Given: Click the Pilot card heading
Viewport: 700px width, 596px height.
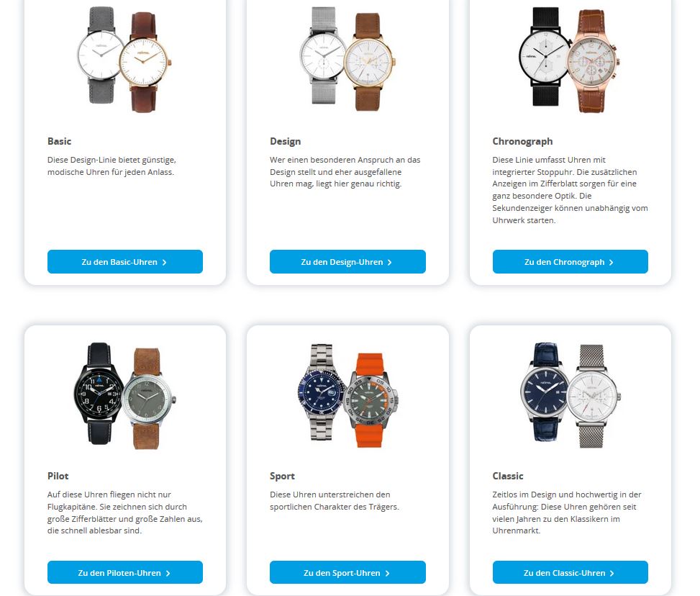Looking at the screenshot, I should [x=58, y=476].
